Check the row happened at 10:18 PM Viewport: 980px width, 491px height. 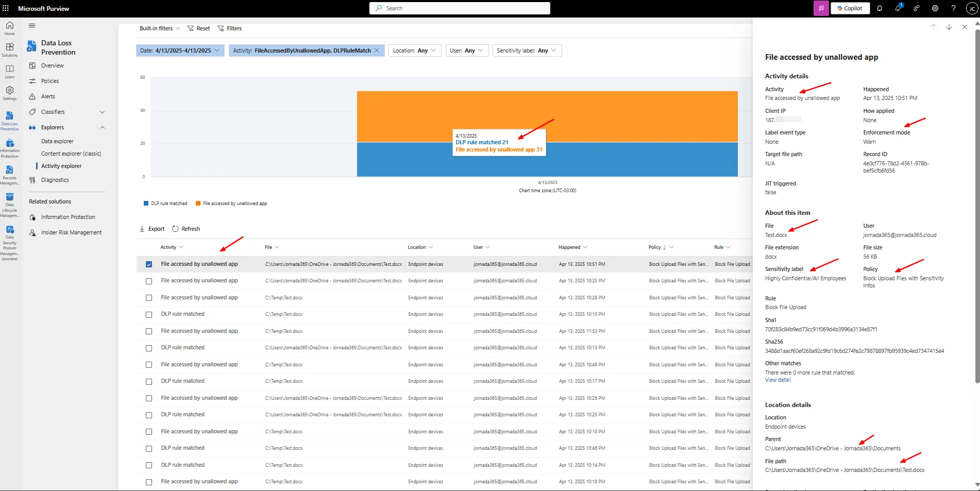pos(149,482)
